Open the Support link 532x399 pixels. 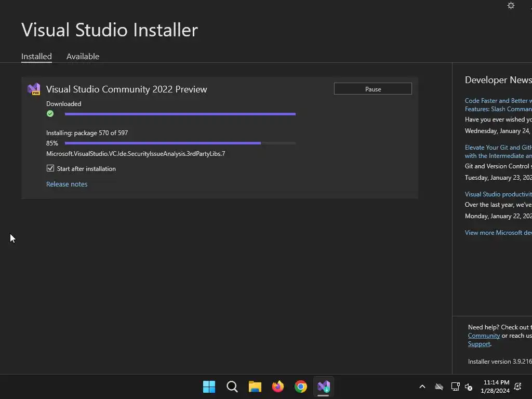(479, 344)
